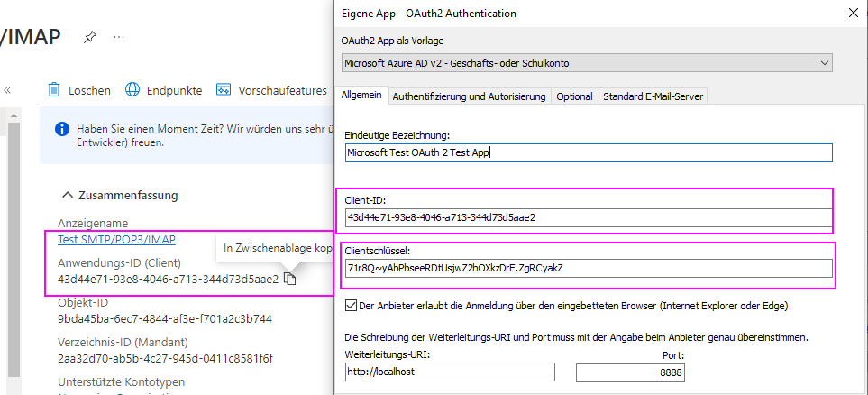The image size is (868, 395).
Task: Click the Eindeutige Bezeichnung text field
Action: [588, 153]
